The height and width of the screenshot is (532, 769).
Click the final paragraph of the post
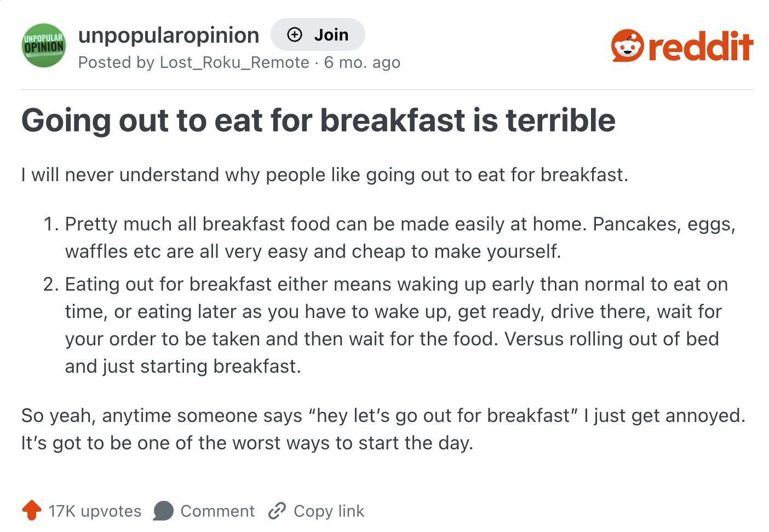383,429
